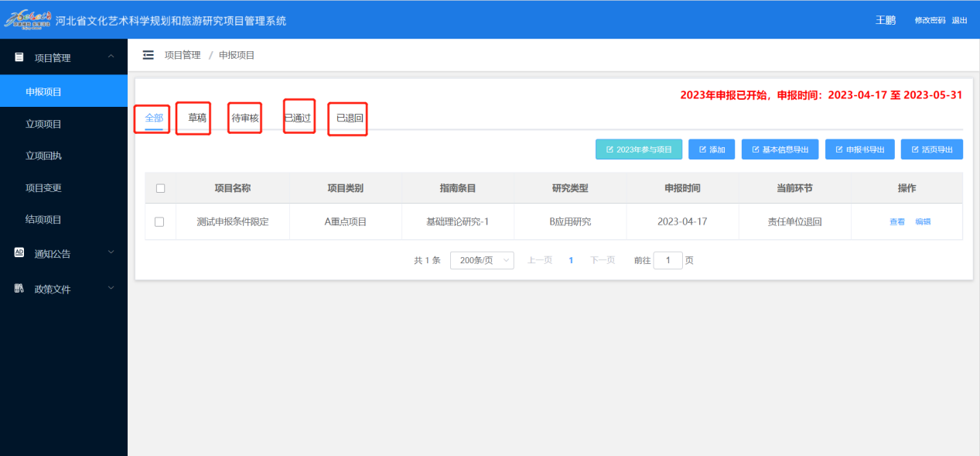
Task: Open the 200条/页 page size dropdown
Action: point(482,260)
